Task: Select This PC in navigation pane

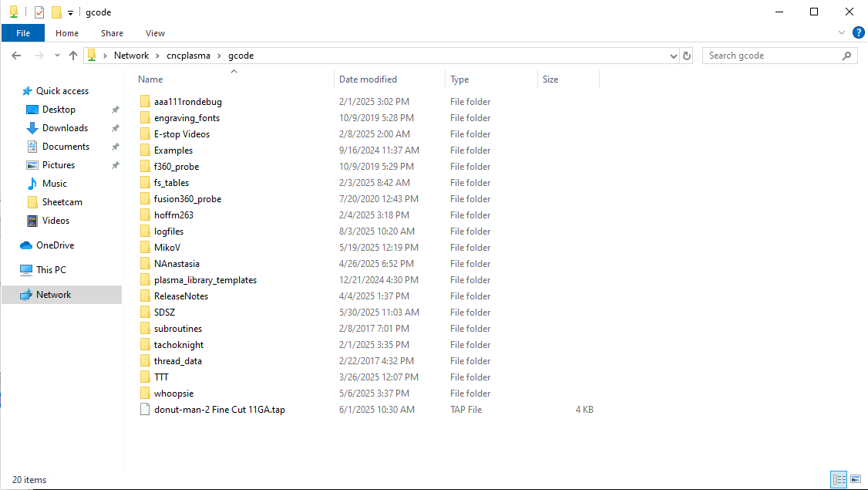Action: tap(51, 270)
